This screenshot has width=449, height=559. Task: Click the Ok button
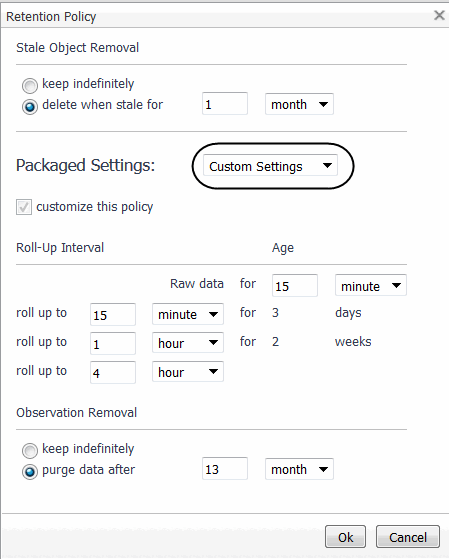[345, 537]
